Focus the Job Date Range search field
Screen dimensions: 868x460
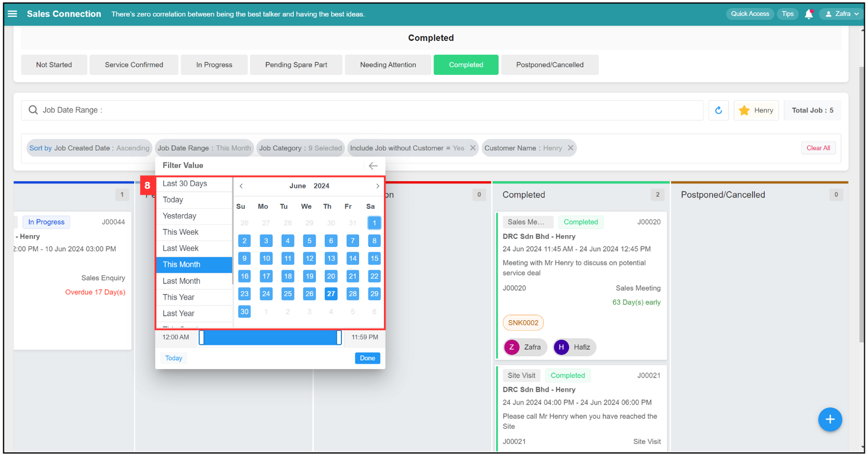[x=362, y=110]
